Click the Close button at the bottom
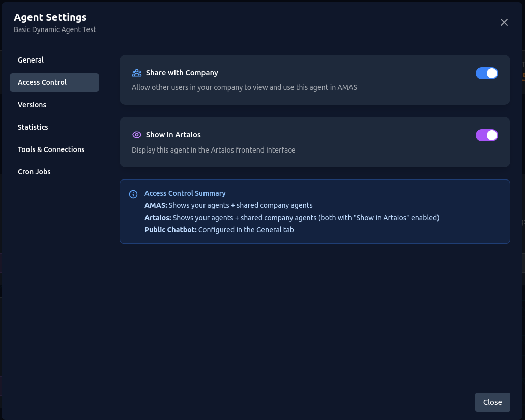Viewport: 525px width, 420px height. (492, 402)
